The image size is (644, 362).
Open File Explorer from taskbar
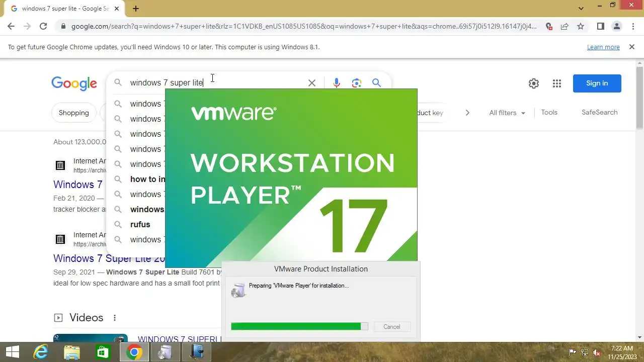[72, 352]
